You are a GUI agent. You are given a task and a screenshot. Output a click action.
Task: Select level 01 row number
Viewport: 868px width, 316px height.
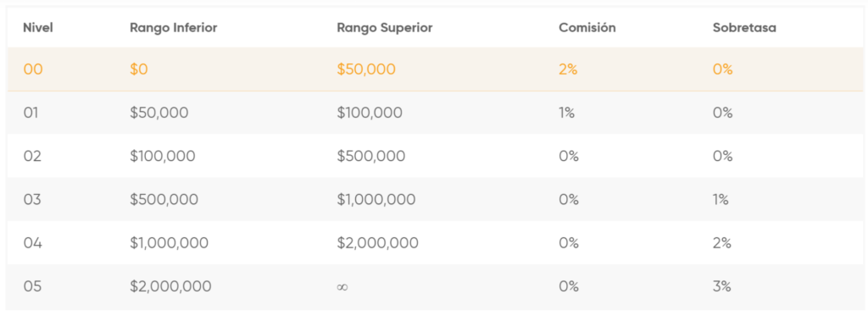(33, 113)
